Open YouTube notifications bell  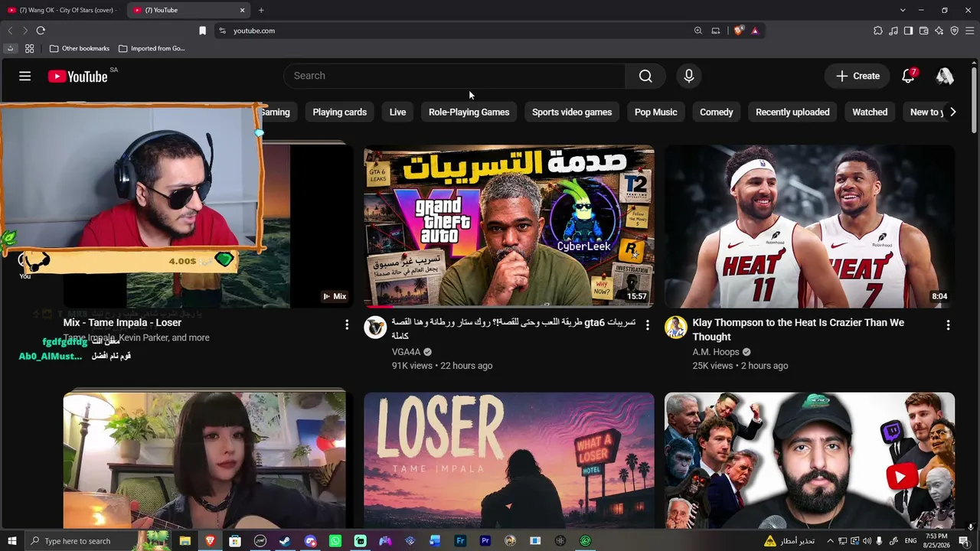[909, 76]
